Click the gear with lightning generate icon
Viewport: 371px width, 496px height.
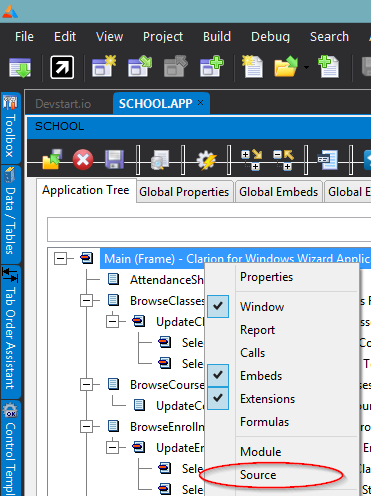(206, 160)
